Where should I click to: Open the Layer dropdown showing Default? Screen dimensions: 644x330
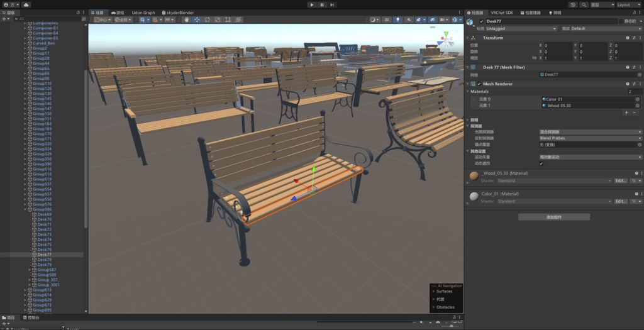(x=606, y=29)
